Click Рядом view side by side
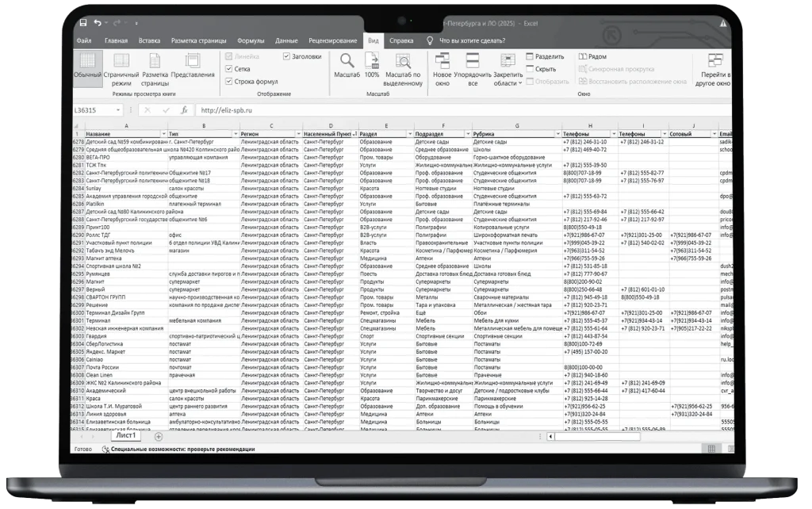 tap(592, 56)
